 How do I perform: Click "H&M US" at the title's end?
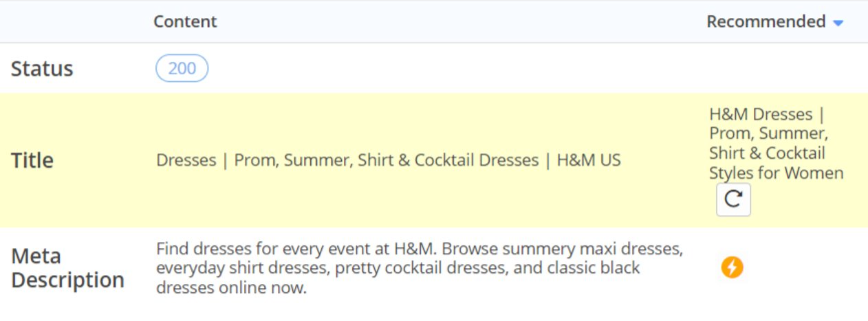pos(589,160)
